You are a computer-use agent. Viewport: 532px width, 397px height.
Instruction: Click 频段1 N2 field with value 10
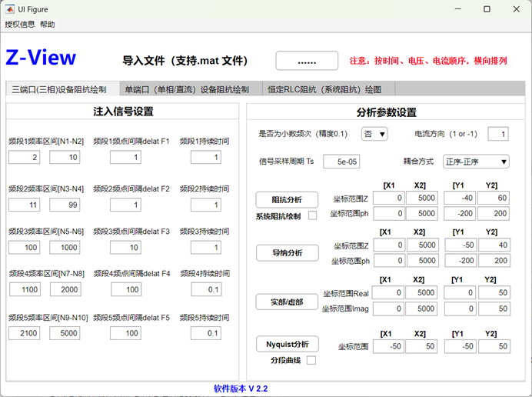click(65, 157)
